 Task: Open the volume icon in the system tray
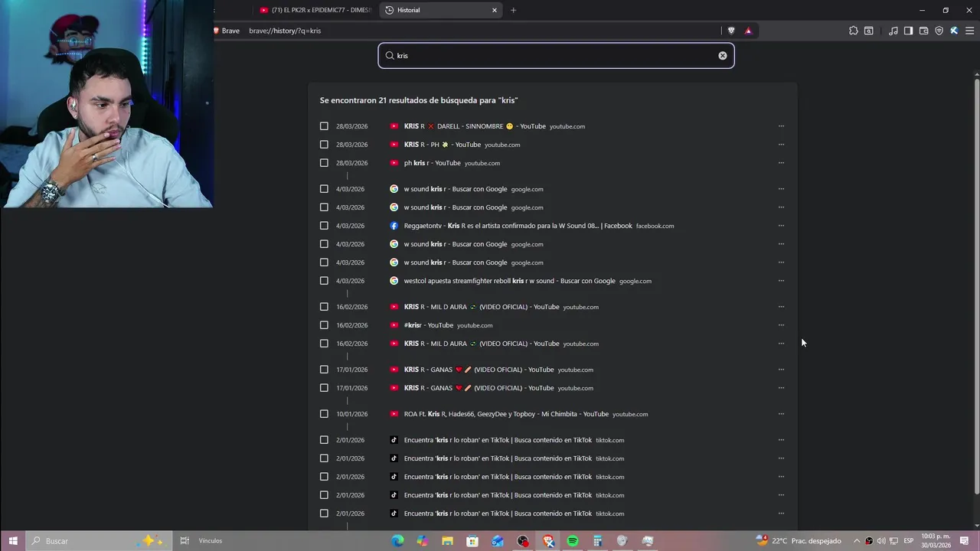pos(881,541)
